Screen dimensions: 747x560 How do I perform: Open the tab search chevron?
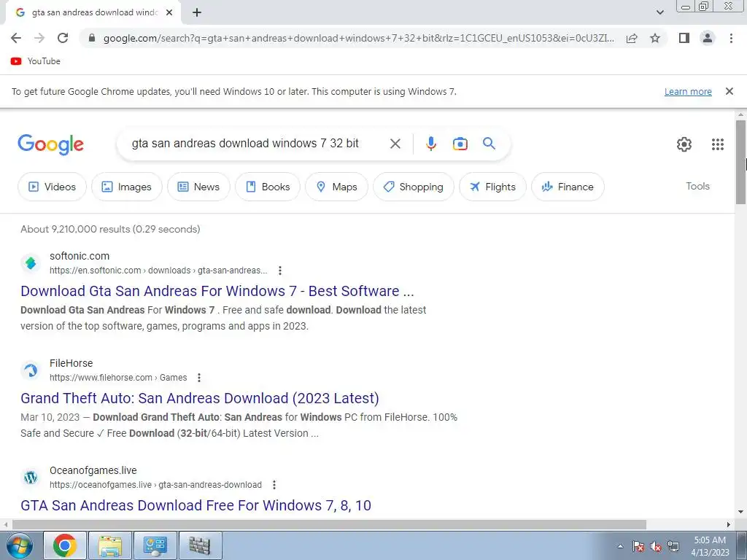pyautogui.click(x=659, y=12)
